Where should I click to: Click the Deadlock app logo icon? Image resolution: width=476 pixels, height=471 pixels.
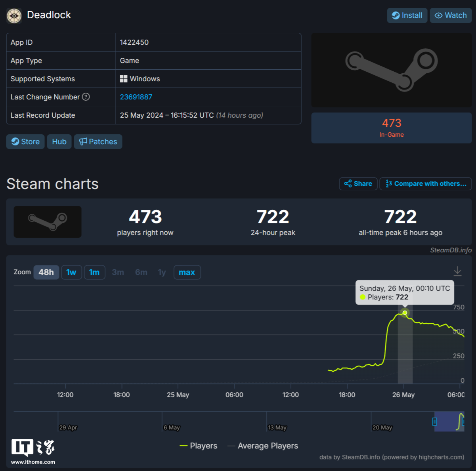pyautogui.click(x=14, y=16)
